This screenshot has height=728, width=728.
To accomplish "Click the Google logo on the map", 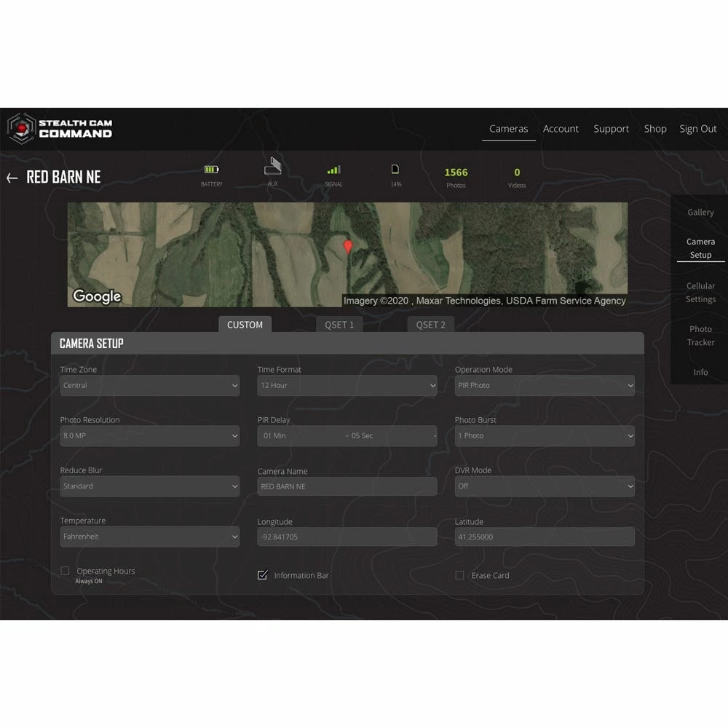I will 97,296.
